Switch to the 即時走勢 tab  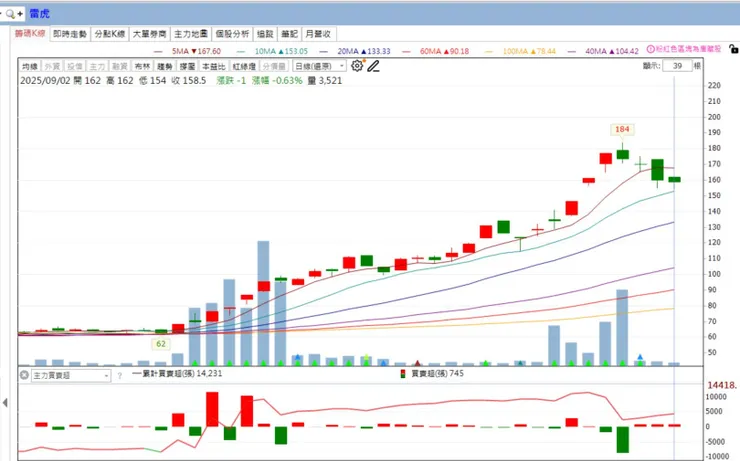point(70,34)
